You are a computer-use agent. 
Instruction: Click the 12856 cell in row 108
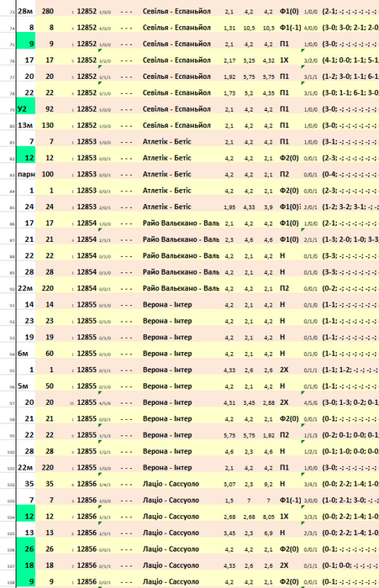87,582
